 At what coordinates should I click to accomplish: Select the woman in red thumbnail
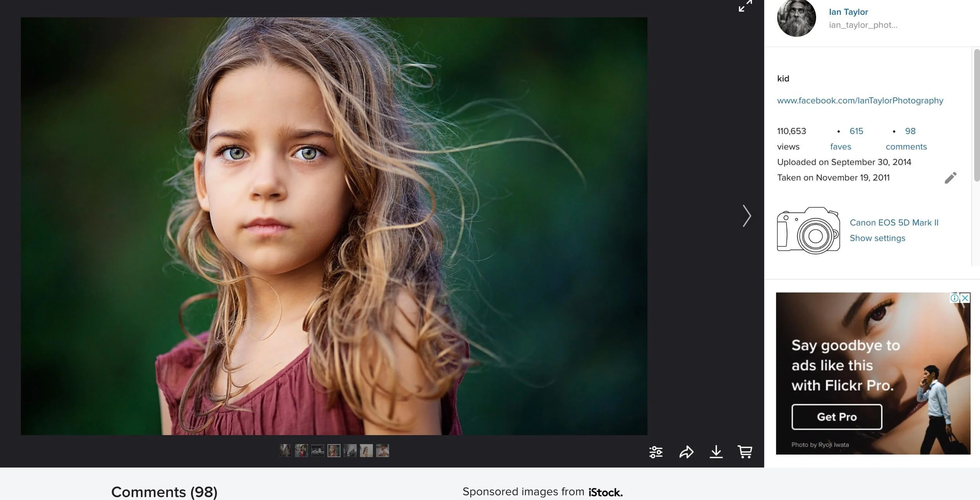click(301, 451)
